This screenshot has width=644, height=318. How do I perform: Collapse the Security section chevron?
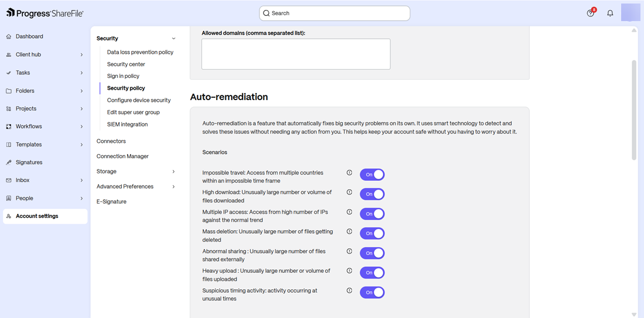173,39
